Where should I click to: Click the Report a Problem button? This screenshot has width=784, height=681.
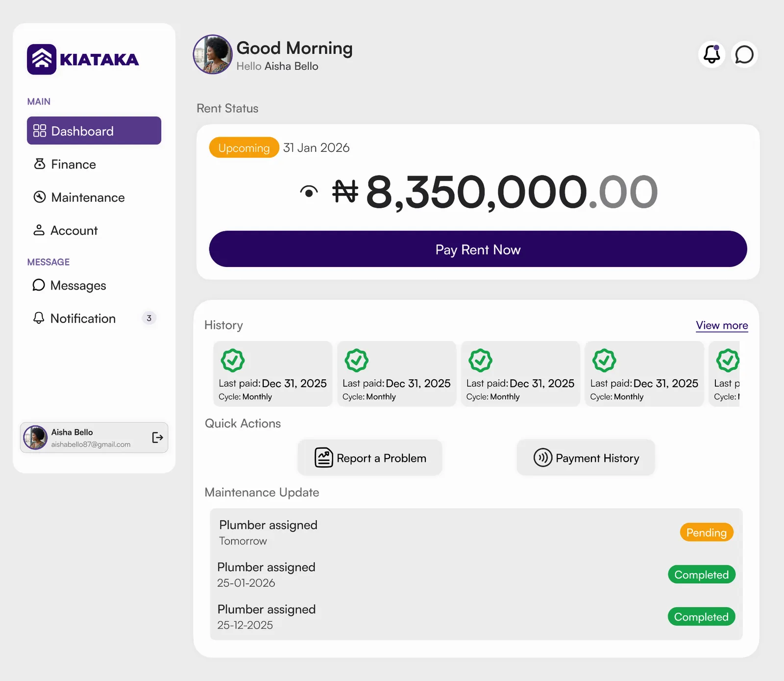tap(370, 458)
